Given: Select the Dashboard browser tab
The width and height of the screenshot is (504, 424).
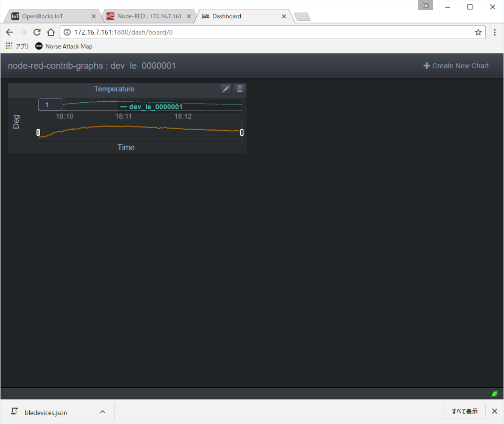Looking at the screenshot, I should click(x=244, y=16).
